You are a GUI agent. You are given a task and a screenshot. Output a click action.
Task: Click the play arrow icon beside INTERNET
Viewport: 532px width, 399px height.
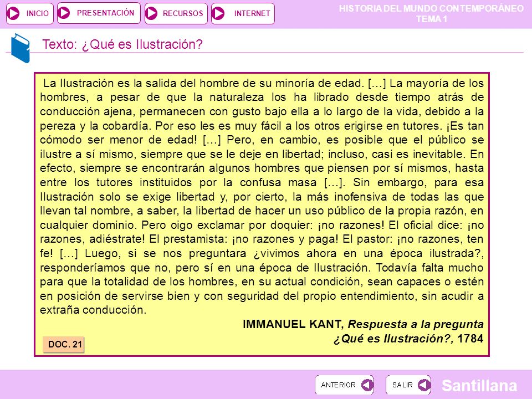tap(218, 13)
